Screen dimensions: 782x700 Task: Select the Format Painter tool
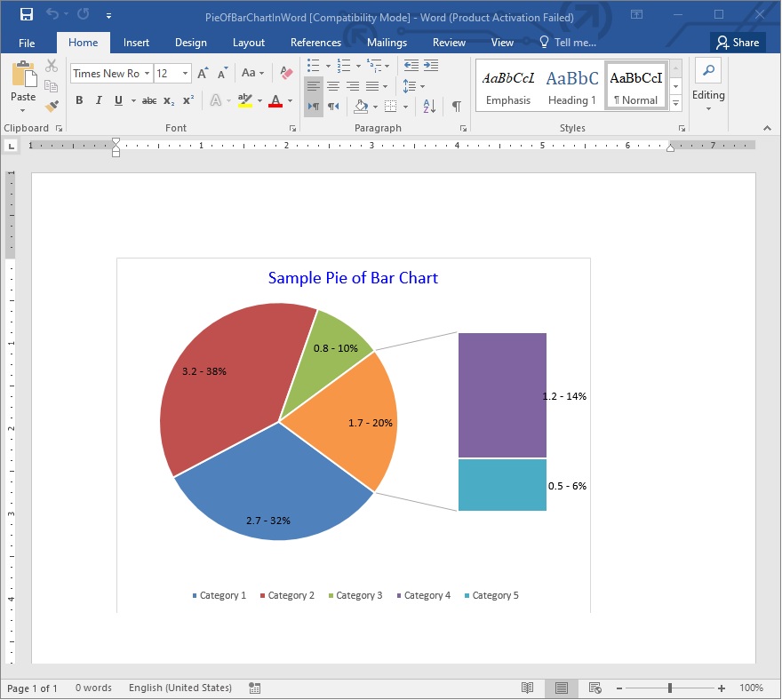pyautogui.click(x=52, y=105)
